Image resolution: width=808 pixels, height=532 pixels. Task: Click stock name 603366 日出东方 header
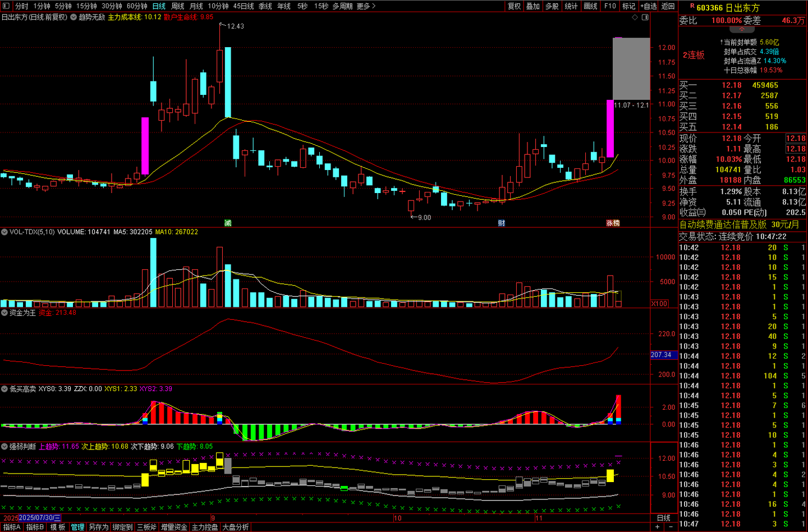pyautogui.click(x=728, y=7)
